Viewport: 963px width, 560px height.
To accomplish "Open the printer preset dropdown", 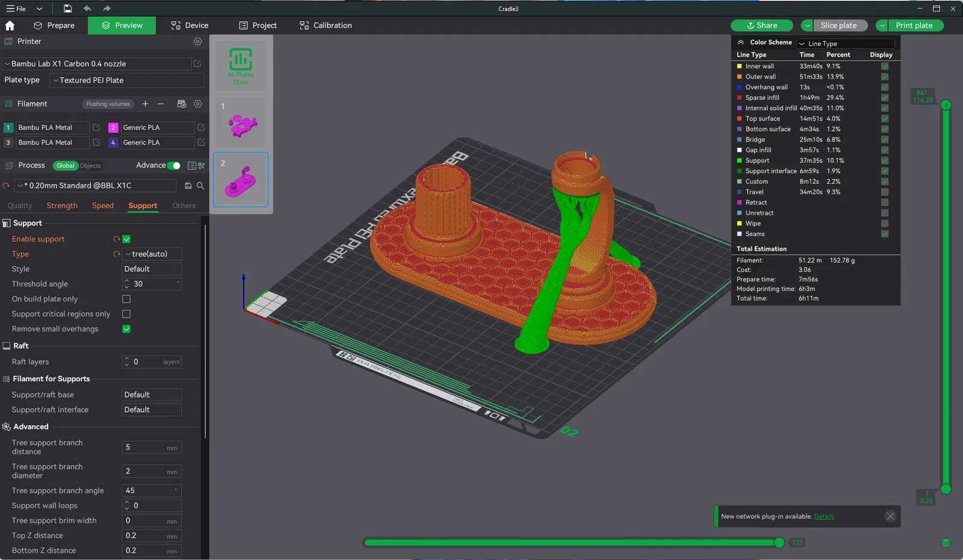I will [96, 64].
